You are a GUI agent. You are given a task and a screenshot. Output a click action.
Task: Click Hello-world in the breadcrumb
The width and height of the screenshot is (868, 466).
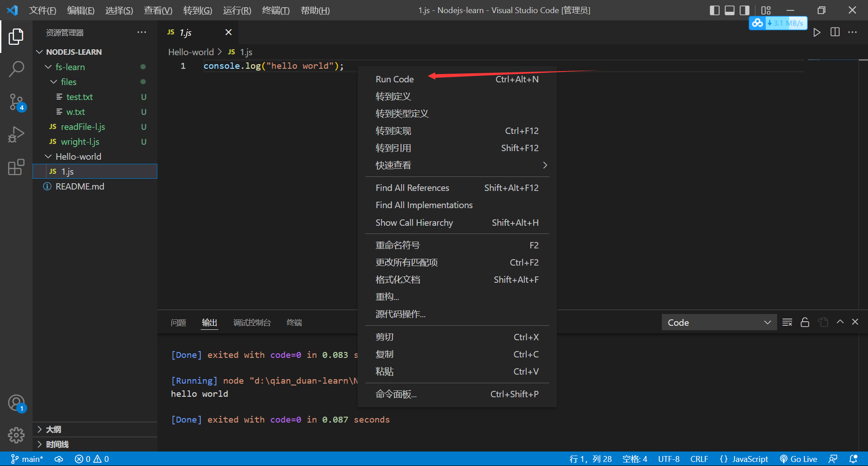pyautogui.click(x=191, y=52)
